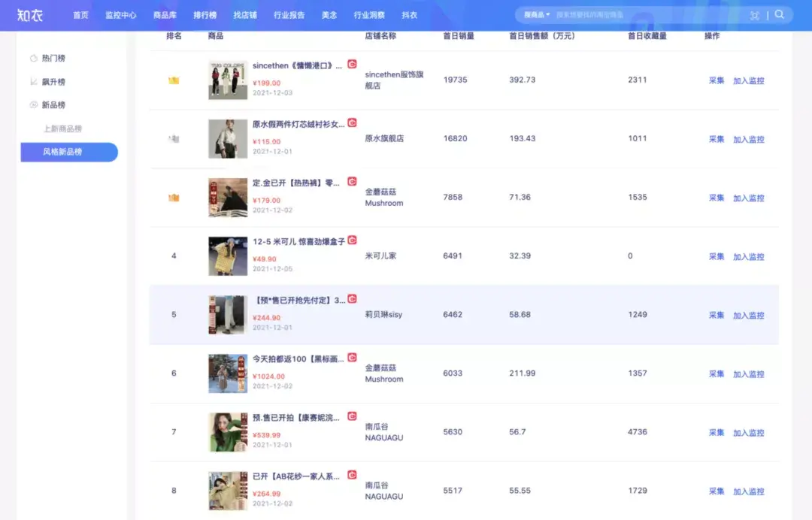Viewport: 812px width, 520px height.
Task: Click the red icon beside sincethen product title
Action: pyautogui.click(x=352, y=64)
